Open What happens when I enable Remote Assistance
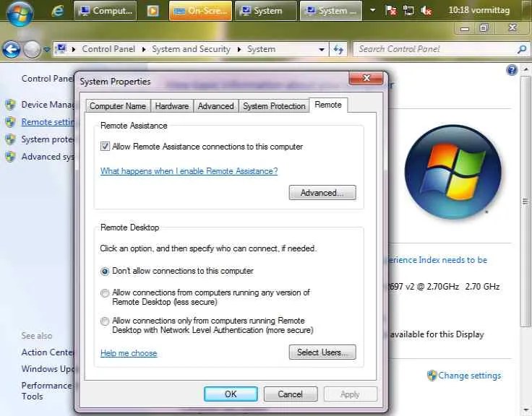 [189, 171]
